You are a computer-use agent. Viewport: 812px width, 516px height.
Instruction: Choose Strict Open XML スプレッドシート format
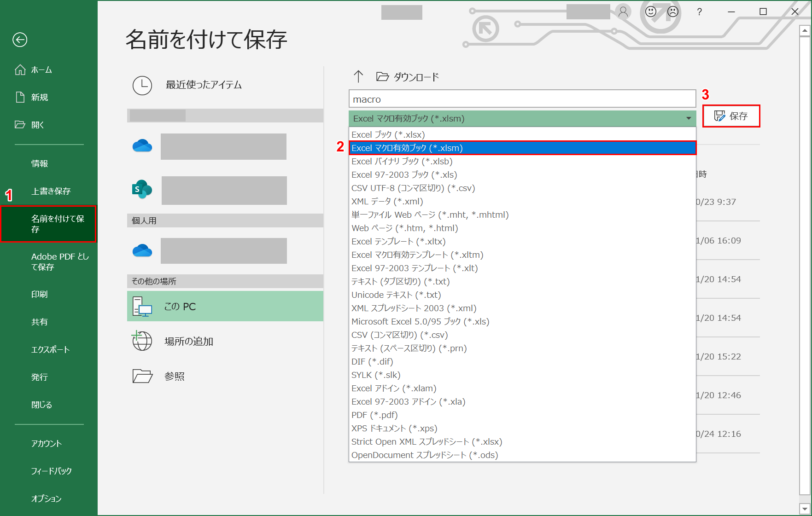522,441
